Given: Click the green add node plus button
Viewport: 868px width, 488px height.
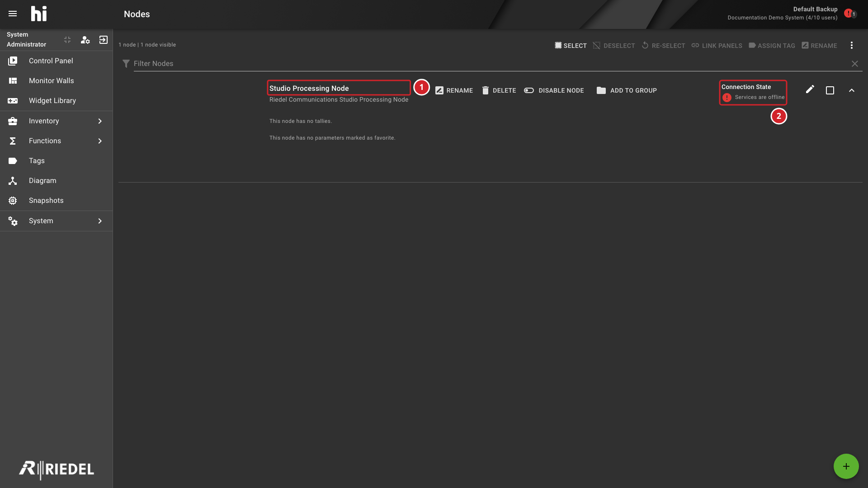Looking at the screenshot, I should [x=846, y=466].
